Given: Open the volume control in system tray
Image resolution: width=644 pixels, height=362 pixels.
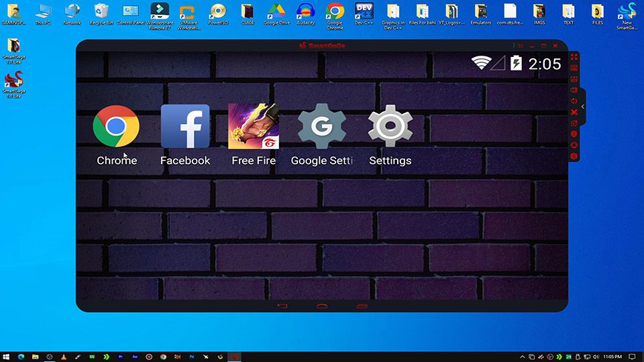Looking at the screenshot, I should coord(596,357).
